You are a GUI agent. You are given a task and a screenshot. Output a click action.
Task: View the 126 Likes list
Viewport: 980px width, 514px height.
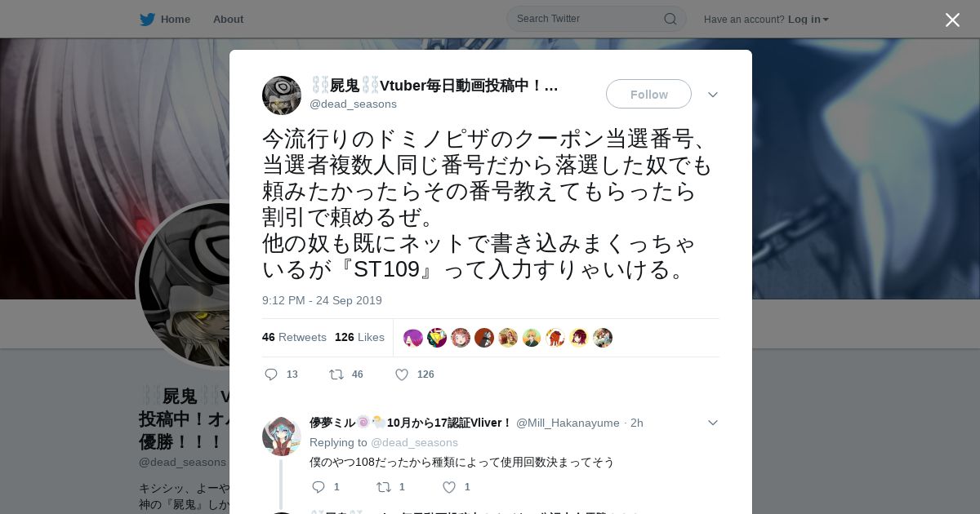[x=359, y=337]
